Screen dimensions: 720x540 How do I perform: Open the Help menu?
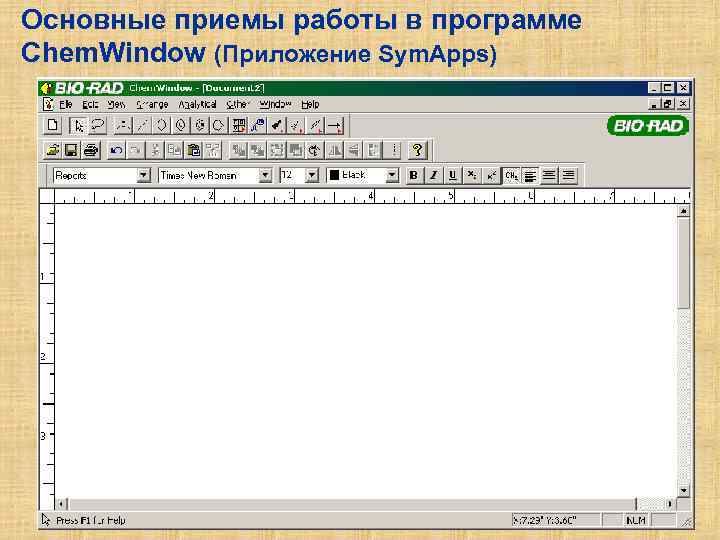[x=310, y=105]
